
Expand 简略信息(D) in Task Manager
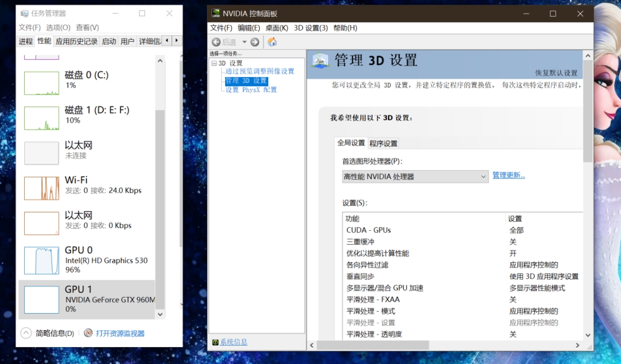26,333
